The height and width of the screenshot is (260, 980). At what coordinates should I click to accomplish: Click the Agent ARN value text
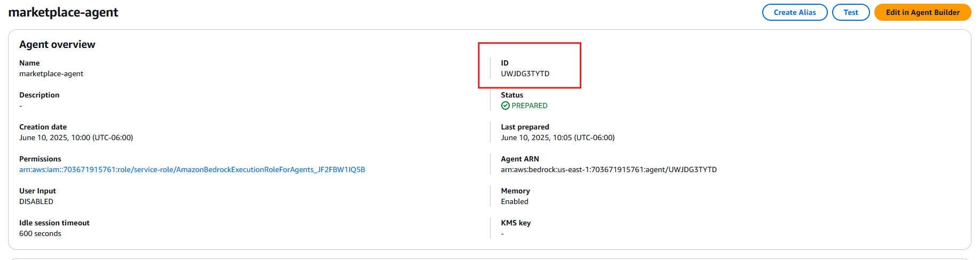[608, 169]
